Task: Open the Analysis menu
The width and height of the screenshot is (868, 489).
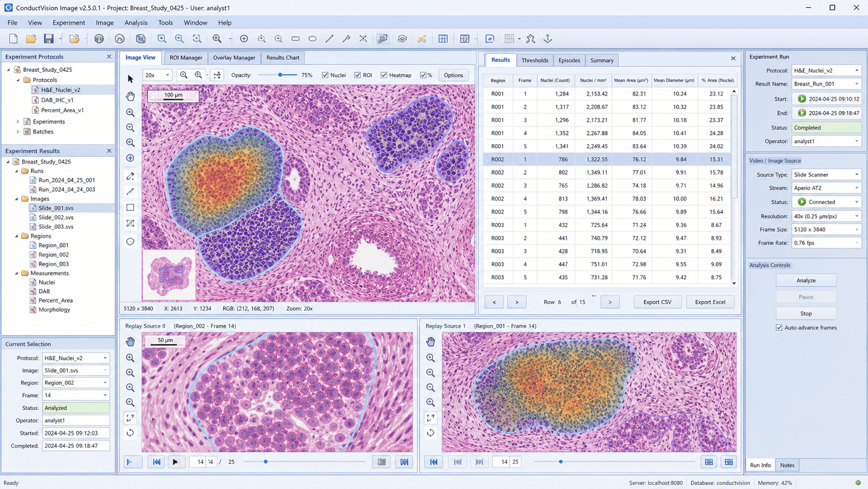Action: click(x=136, y=23)
